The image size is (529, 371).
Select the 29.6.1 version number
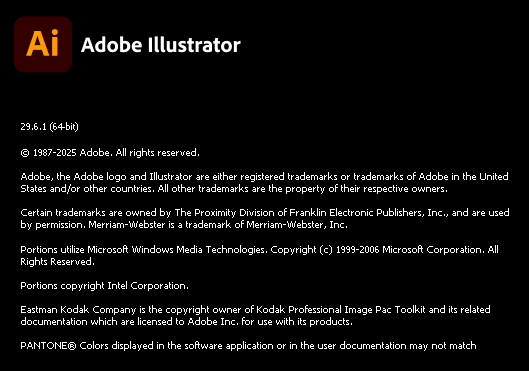(x=33, y=126)
